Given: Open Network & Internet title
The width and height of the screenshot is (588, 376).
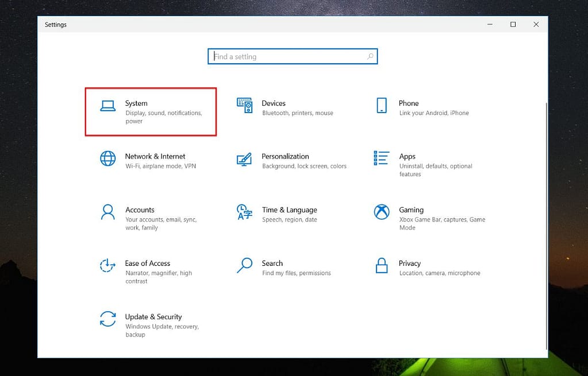Looking at the screenshot, I should click(x=155, y=156).
